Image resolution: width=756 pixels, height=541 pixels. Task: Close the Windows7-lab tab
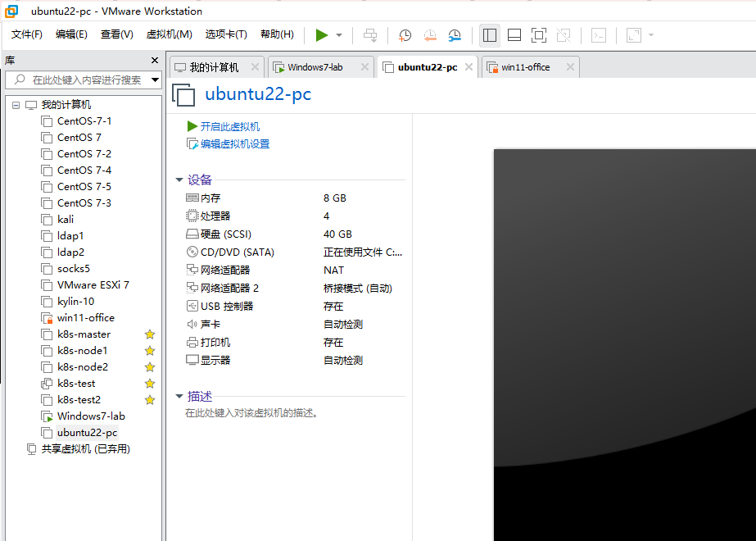point(365,67)
